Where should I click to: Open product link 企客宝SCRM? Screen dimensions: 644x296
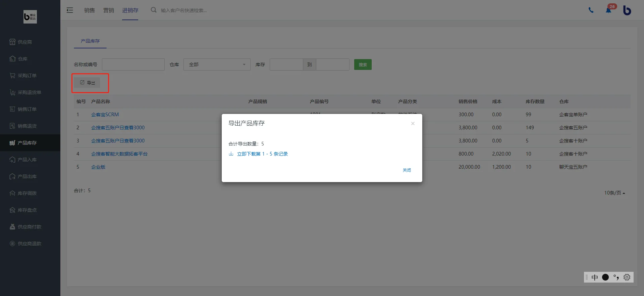(105, 115)
